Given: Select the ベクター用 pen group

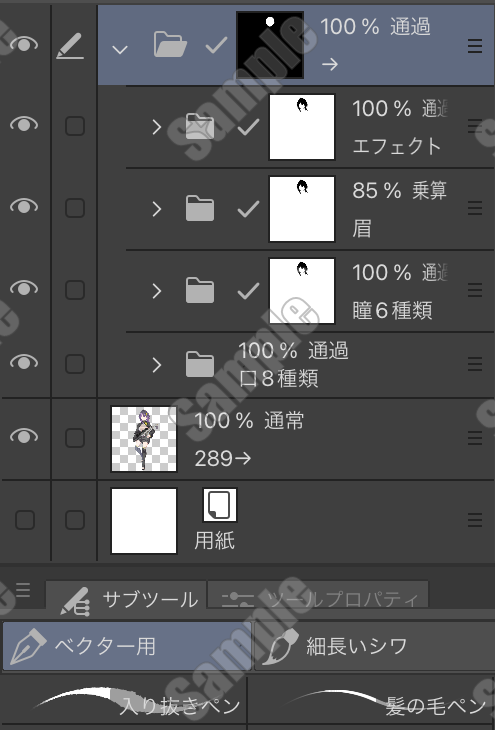Looking at the screenshot, I should (127, 646).
